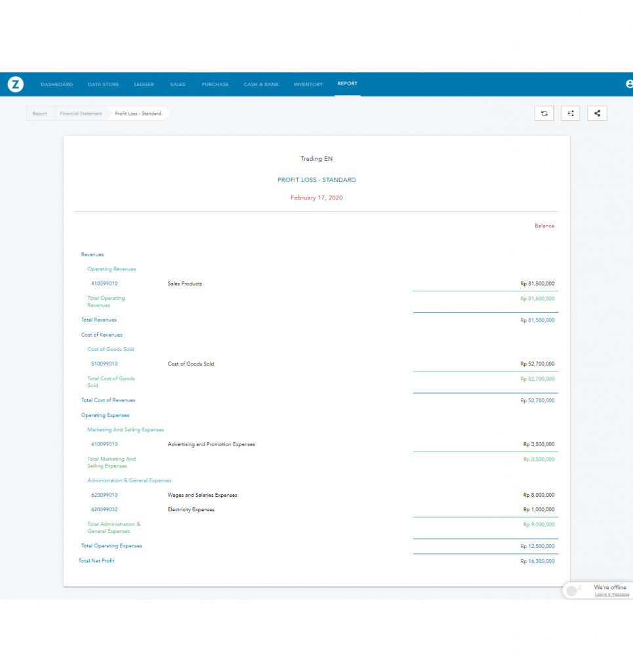Click the Z logo home icon

16,84
